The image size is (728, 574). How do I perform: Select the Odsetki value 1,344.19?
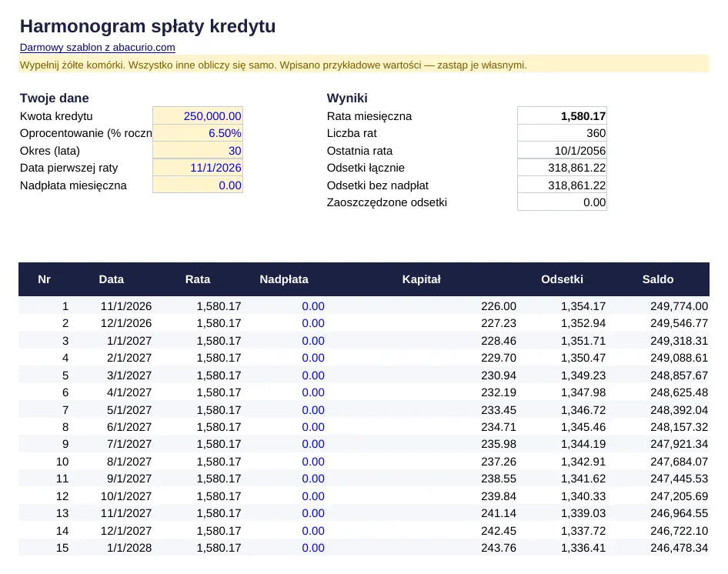(583, 444)
